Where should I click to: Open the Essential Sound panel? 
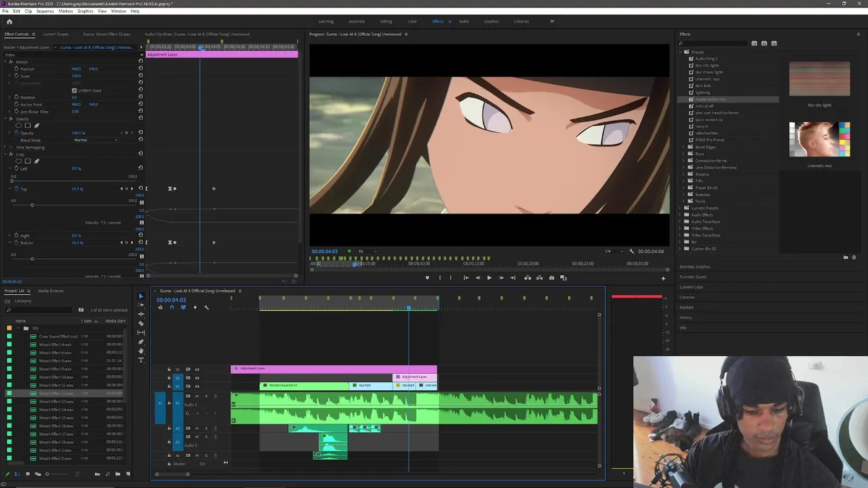click(693, 277)
